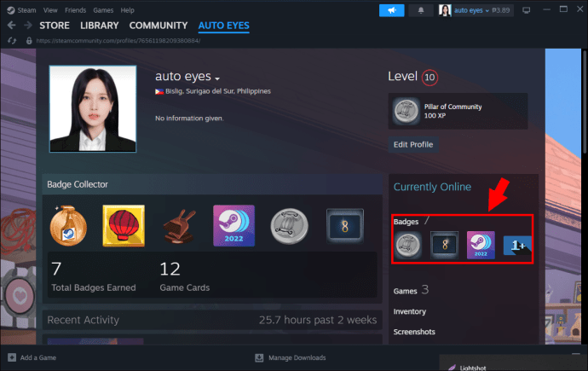Open the Inventory link
Image resolution: width=588 pixels, height=371 pixels.
(x=410, y=311)
